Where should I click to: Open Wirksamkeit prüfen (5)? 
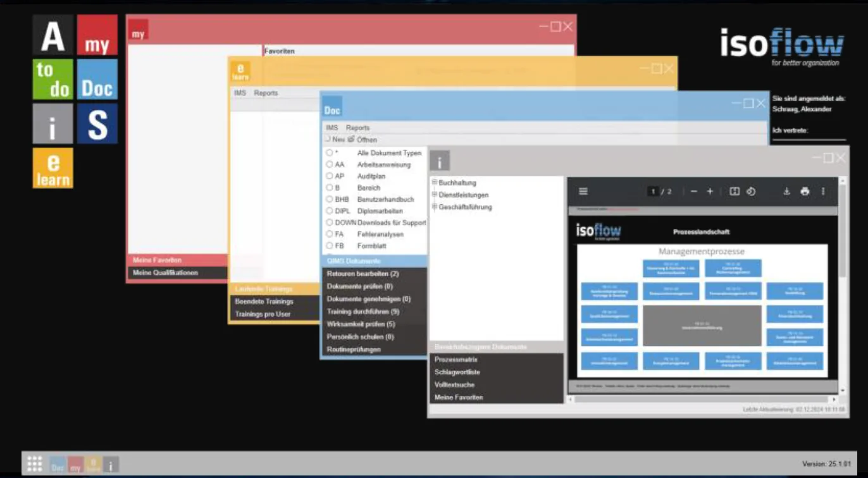(375, 324)
